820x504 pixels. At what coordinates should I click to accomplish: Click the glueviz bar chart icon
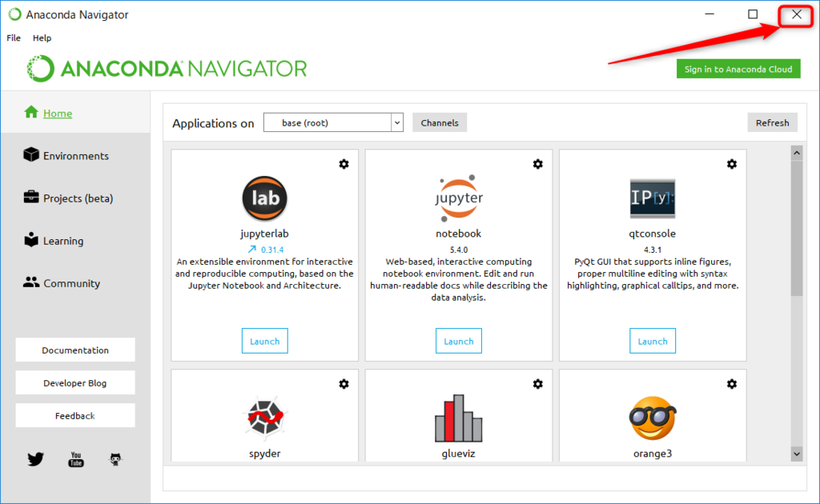tap(459, 418)
